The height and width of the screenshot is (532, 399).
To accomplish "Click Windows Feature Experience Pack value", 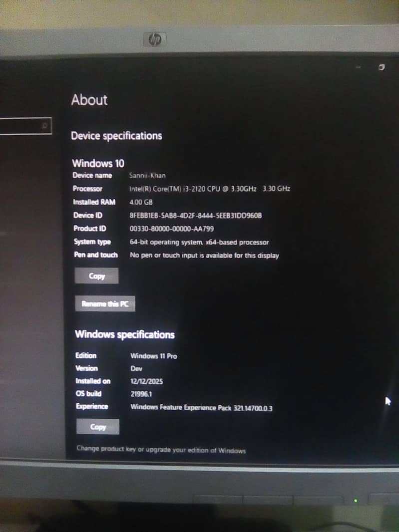I will pos(201,407).
